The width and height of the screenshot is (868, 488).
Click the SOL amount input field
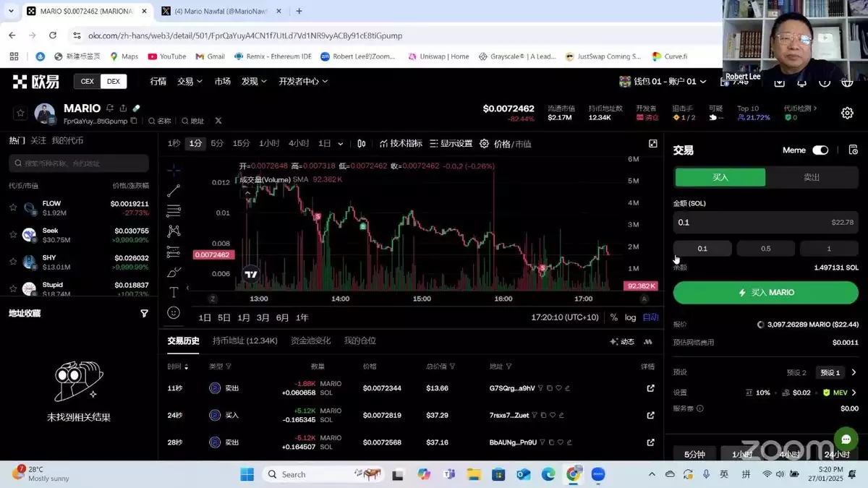tap(766, 223)
